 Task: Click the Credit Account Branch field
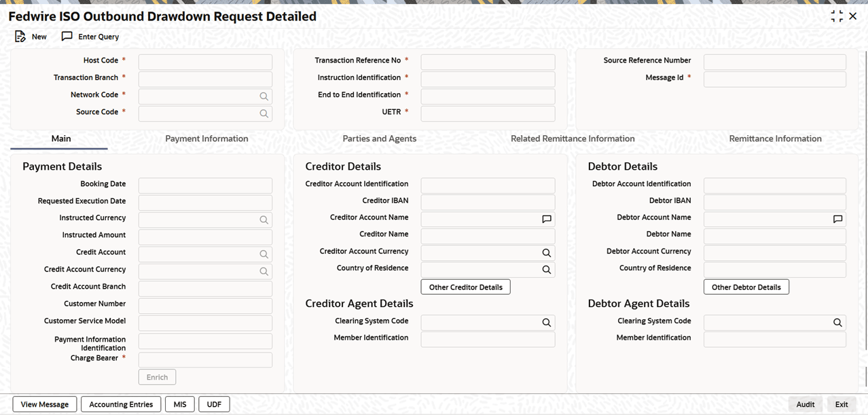click(x=205, y=288)
